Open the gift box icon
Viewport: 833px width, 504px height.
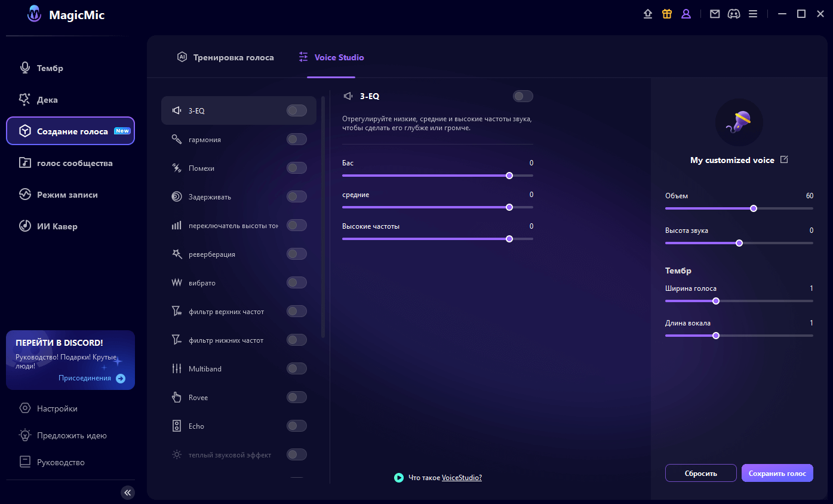point(667,14)
